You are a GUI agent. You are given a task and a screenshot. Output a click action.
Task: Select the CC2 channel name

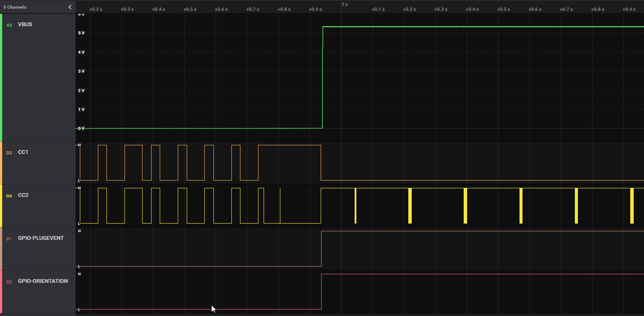[23, 195]
